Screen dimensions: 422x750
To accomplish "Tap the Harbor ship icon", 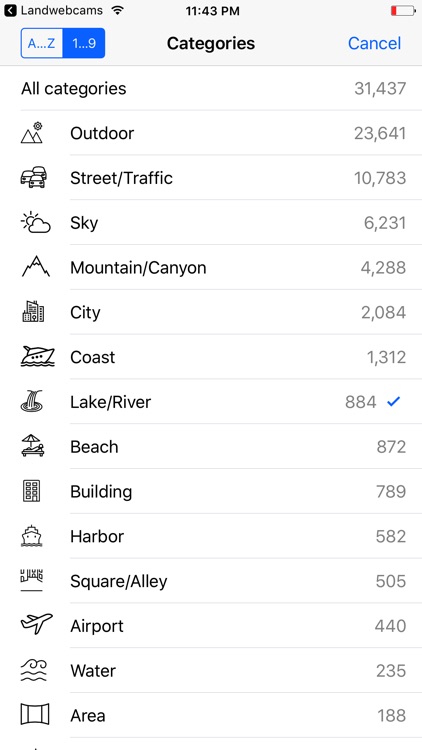I will pyautogui.click(x=32, y=536).
